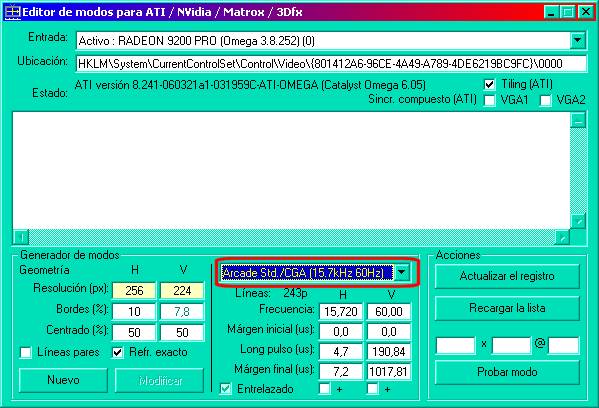Click the Recargar la lista button

coord(507,308)
